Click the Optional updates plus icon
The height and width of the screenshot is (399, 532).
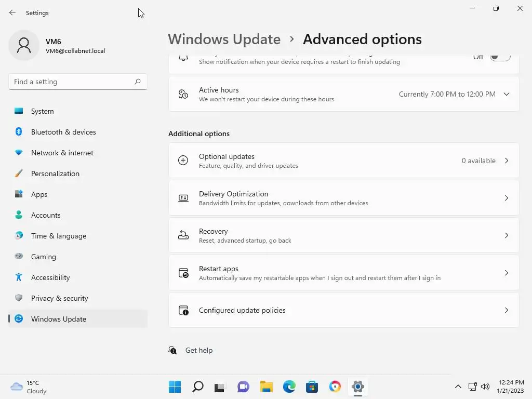(x=183, y=160)
